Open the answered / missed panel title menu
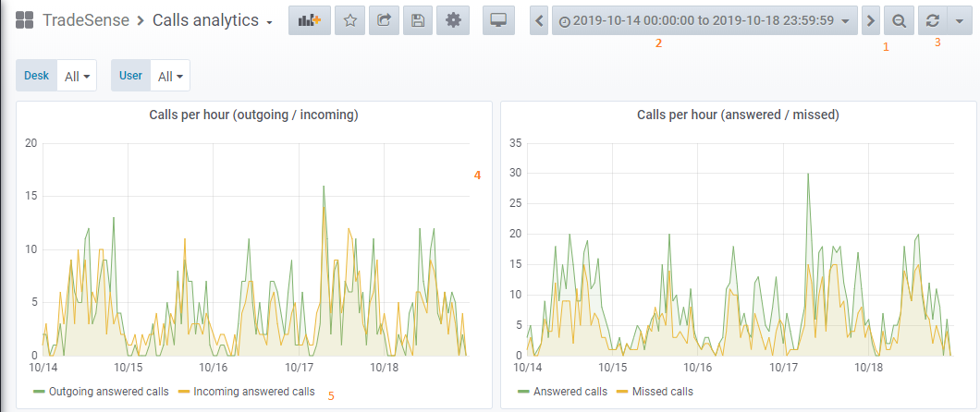 point(738,115)
